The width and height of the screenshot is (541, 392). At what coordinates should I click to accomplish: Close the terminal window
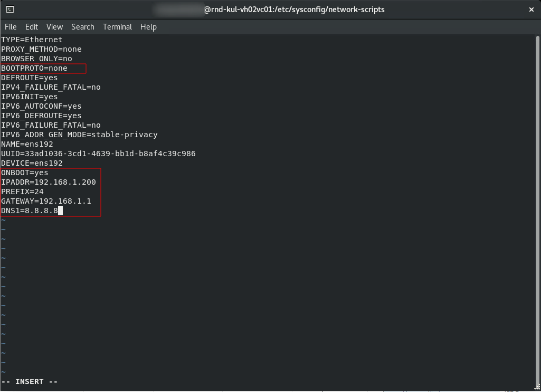click(531, 9)
